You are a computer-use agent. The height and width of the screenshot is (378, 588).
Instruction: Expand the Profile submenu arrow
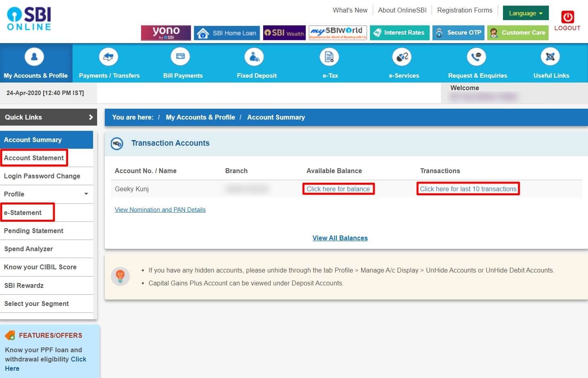[x=86, y=194]
